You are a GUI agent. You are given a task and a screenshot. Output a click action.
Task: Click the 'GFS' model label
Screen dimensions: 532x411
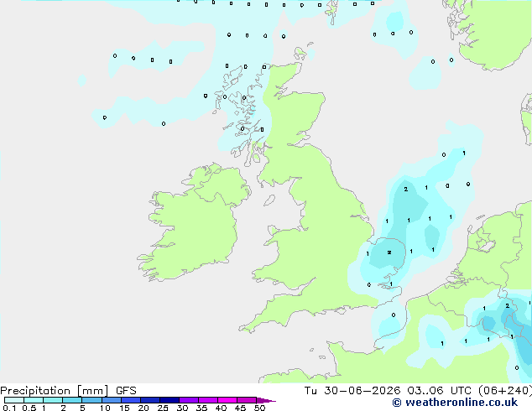(x=126, y=391)
